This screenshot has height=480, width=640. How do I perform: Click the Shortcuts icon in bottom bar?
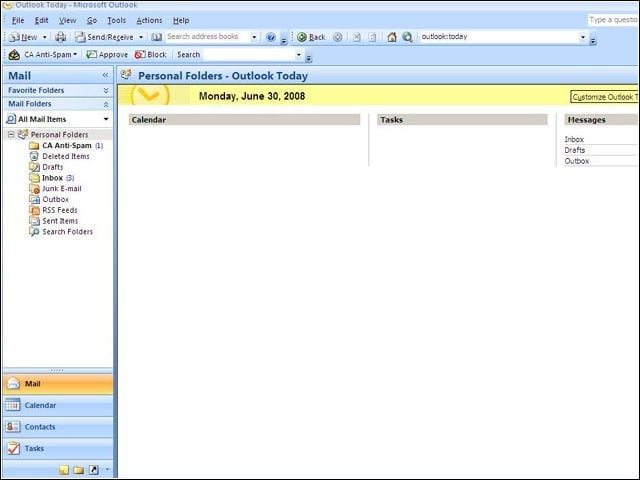[x=94, y=470]
